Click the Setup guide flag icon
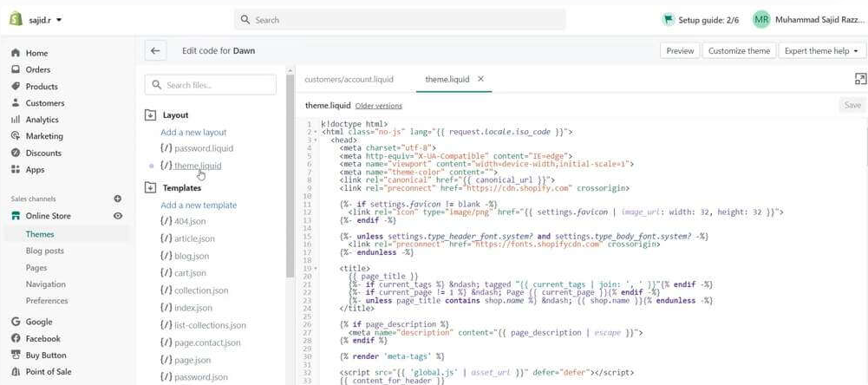The width and height of the screenshot is (868, 385). [x=669, y=20]
